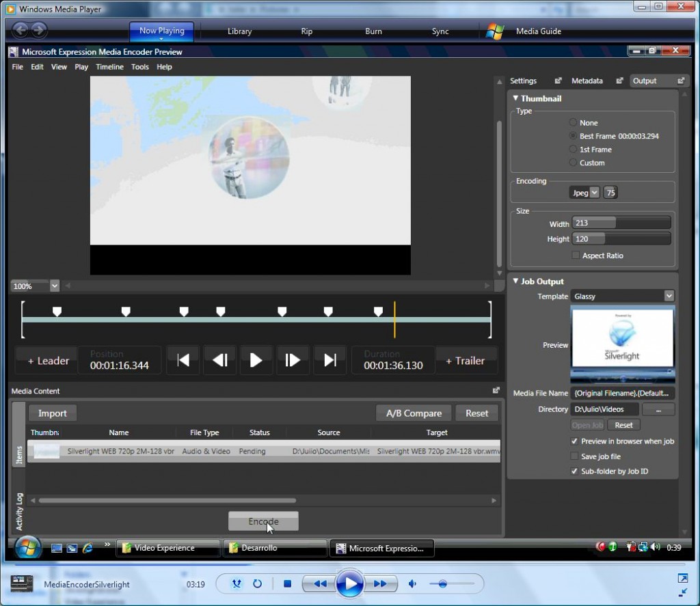
Task: Open A/B Compare for the media item
Action: pos(413,413)
